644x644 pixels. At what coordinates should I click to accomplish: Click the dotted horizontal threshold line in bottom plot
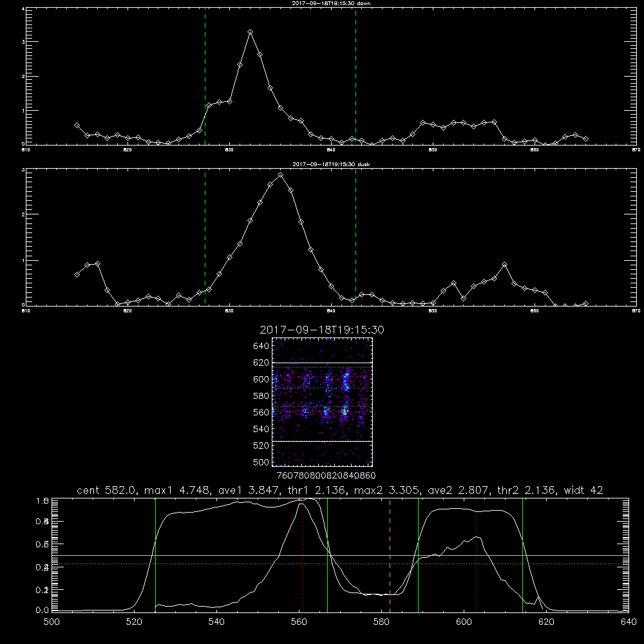pos(340,564)
